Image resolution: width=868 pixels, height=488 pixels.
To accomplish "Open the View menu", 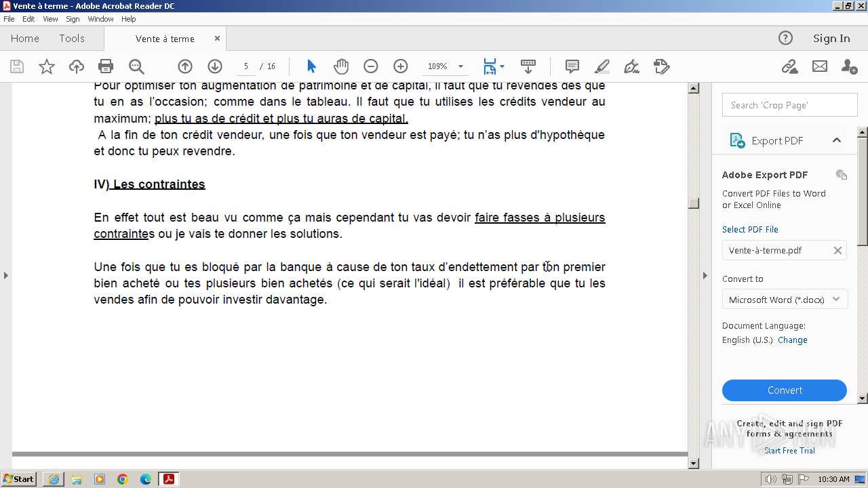I will pos(50,19).
